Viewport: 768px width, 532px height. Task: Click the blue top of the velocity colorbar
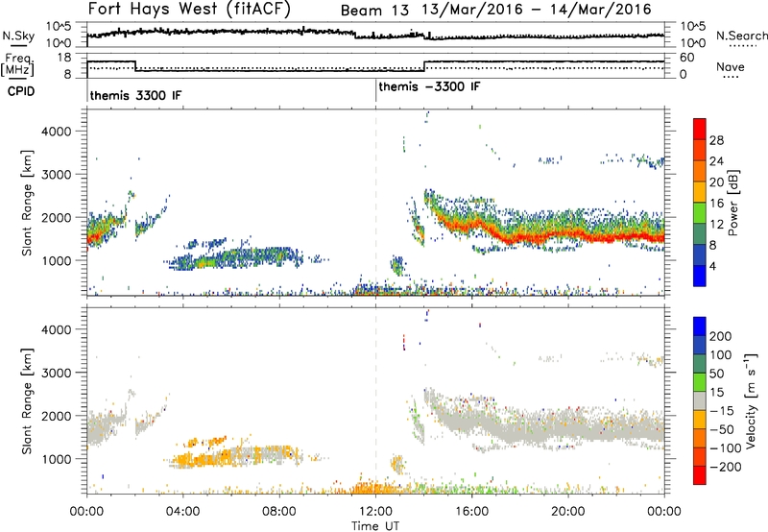coord(700,326)
